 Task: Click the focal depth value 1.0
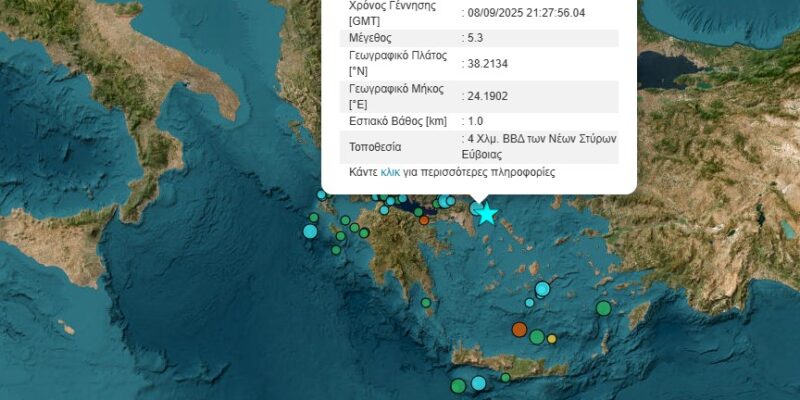point(475,121)
